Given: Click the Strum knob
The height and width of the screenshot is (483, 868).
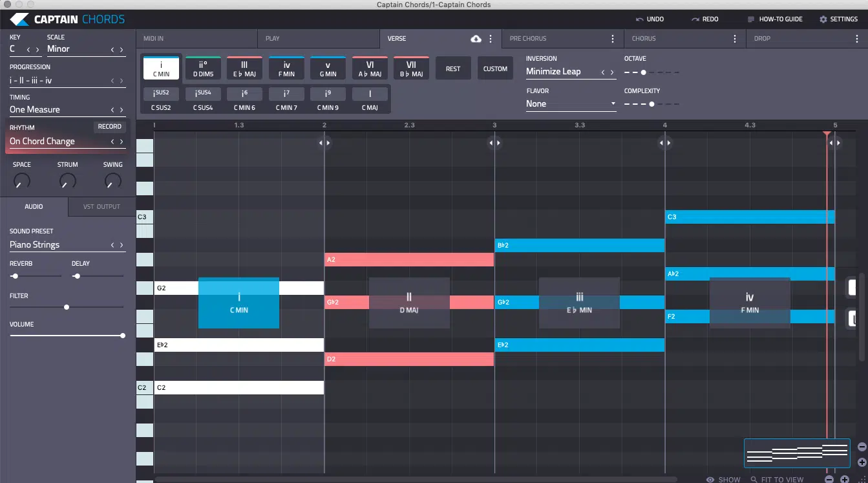Looking at the screenshot, I should pyautogui.click(x=67, y=182).
